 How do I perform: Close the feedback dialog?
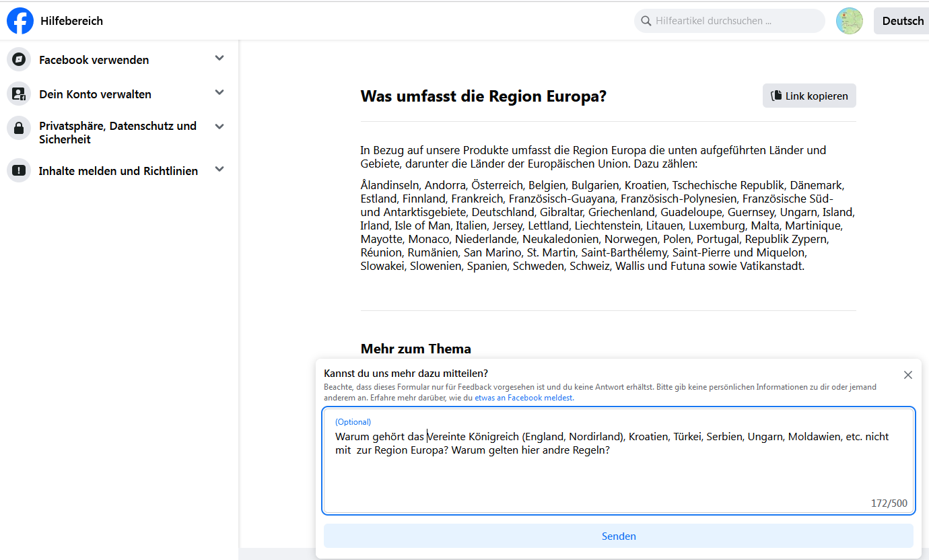[908, 375]
